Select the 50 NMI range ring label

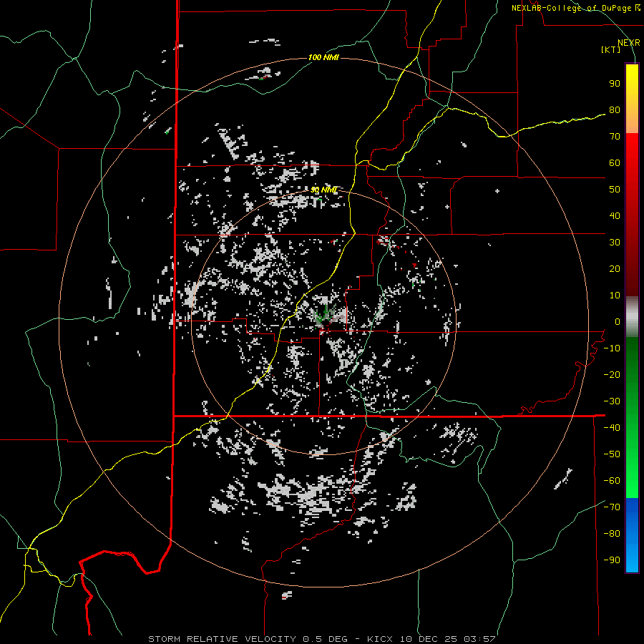pyautogui.click(x=323, y=190)
